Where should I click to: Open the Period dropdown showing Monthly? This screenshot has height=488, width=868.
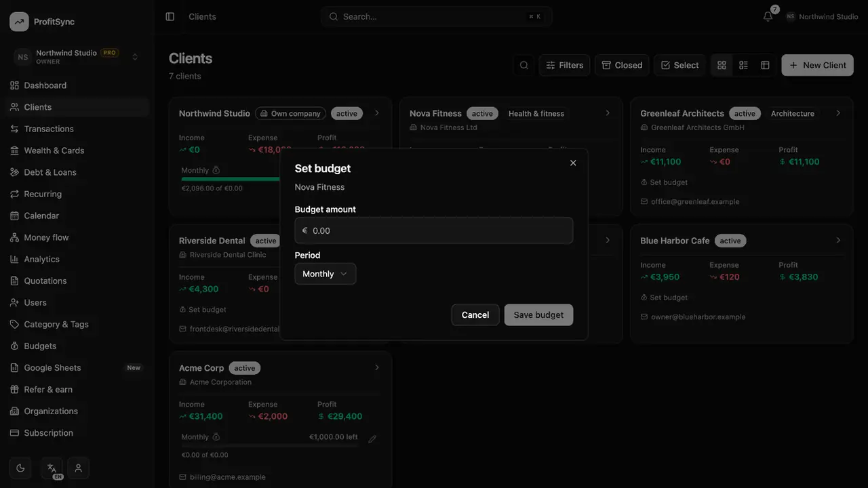click(325, 274)
